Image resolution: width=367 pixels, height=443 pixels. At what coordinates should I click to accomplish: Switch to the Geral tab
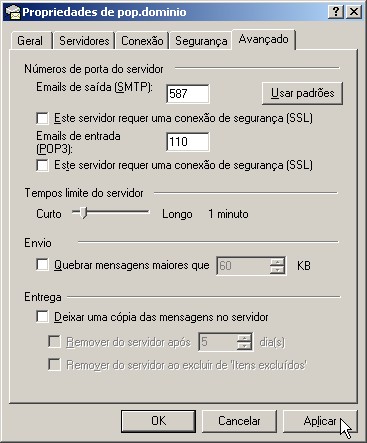tap(30, 41)
